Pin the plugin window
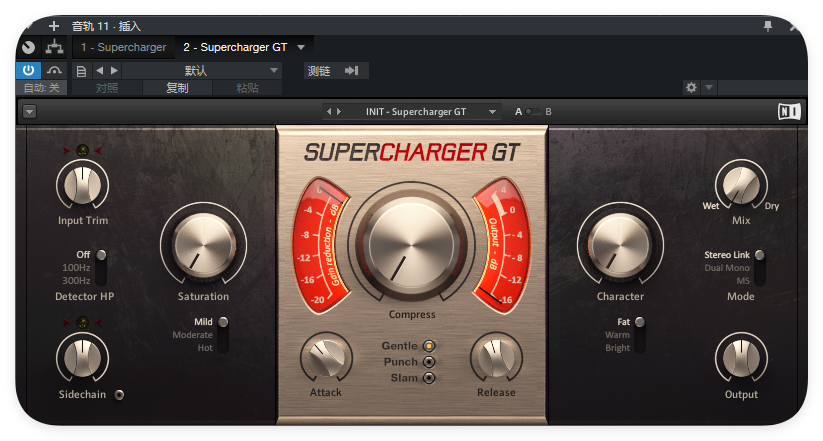The image size is (823, 441). click(768, 26)
